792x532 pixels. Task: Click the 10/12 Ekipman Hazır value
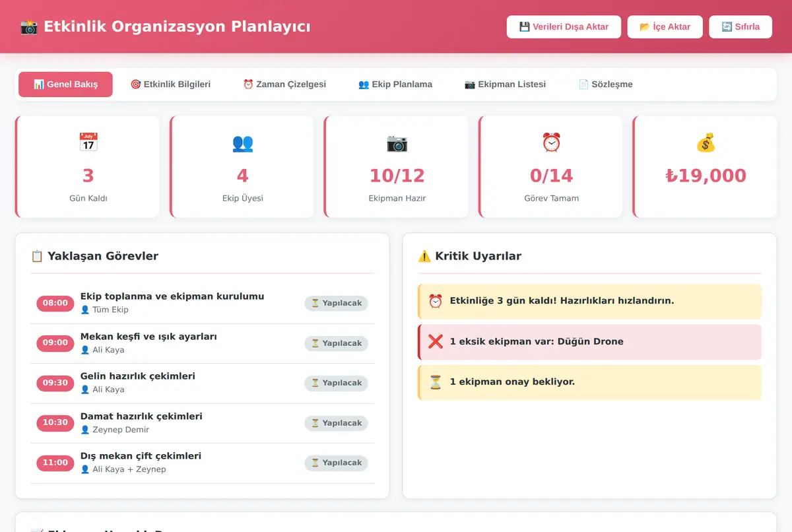397,176
